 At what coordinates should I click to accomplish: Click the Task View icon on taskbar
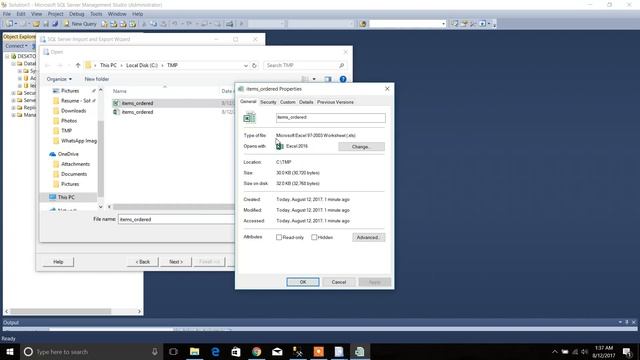click(x=173, y=351)
